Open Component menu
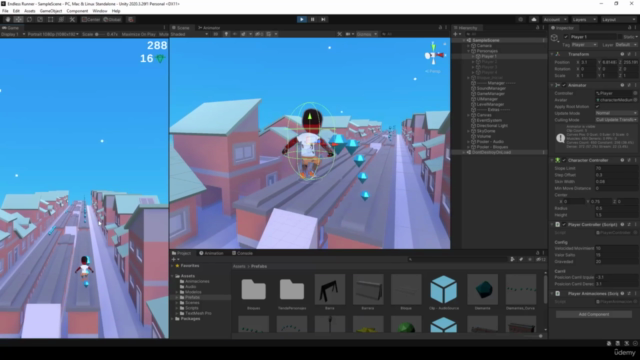 pos(77,11)
